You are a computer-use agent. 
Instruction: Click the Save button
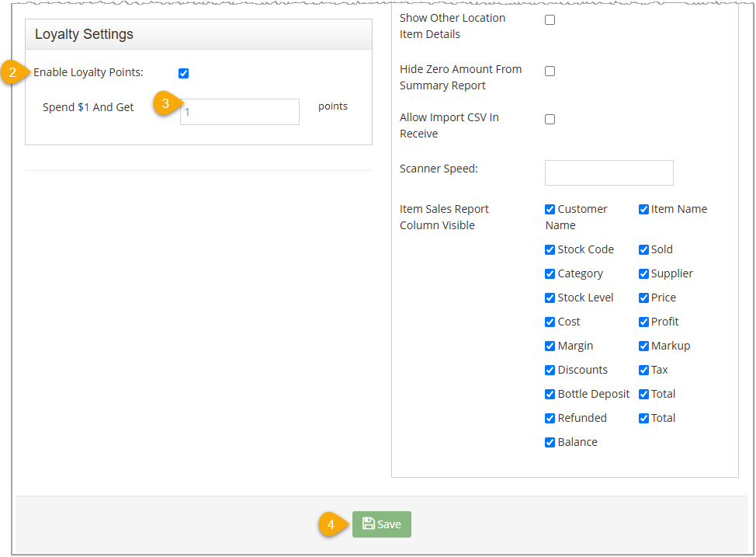pos(381,524)
